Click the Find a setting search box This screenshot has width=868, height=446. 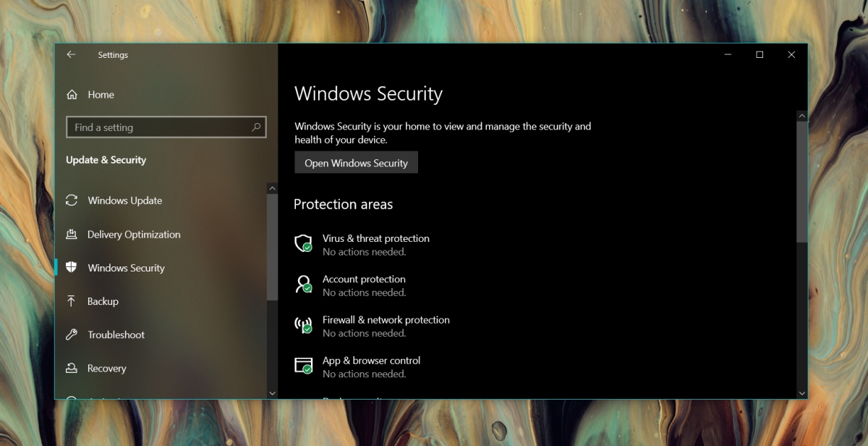pyautogui.click(x=166, y=127)
